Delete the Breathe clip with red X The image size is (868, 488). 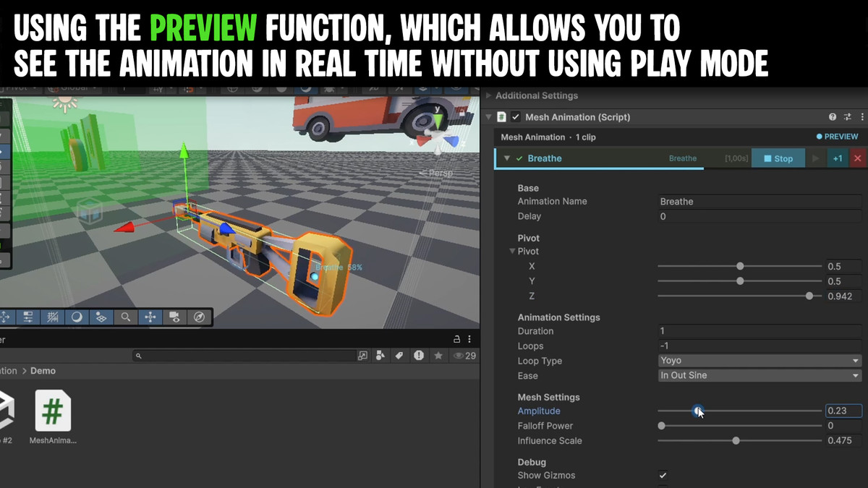pyautogui.click(x=858, y=158)
